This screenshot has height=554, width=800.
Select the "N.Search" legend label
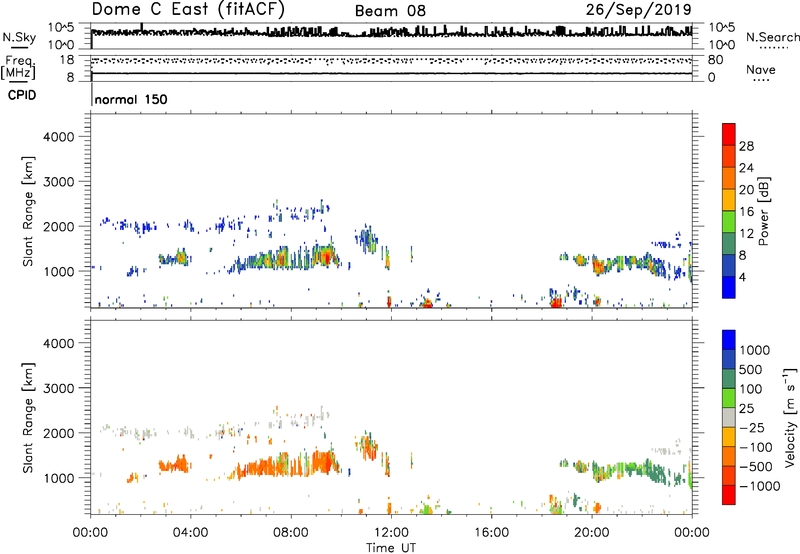coord(772,37)
